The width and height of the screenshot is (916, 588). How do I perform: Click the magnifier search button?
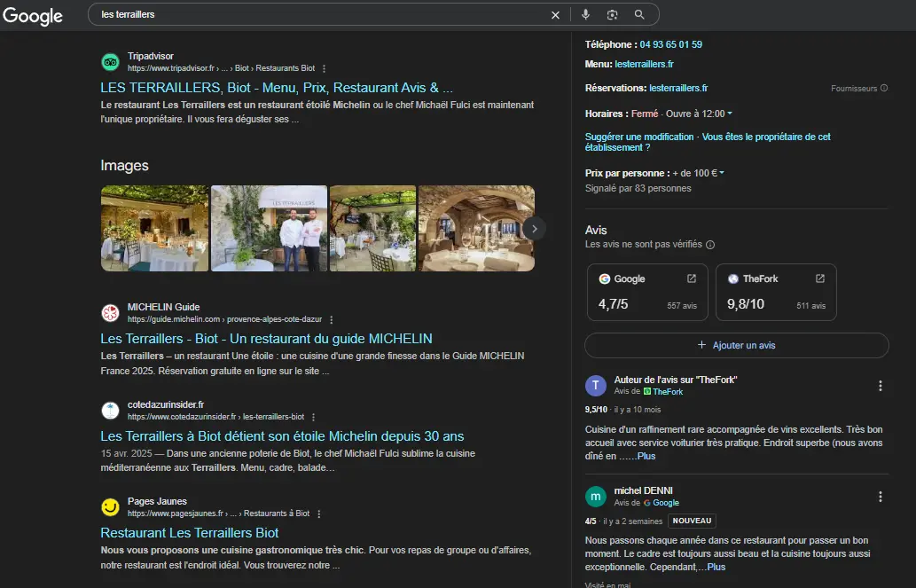click(639, 14)
